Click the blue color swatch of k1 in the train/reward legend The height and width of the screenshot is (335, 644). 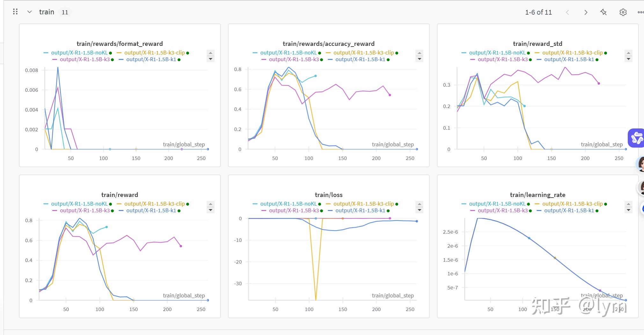click(121, 211)
